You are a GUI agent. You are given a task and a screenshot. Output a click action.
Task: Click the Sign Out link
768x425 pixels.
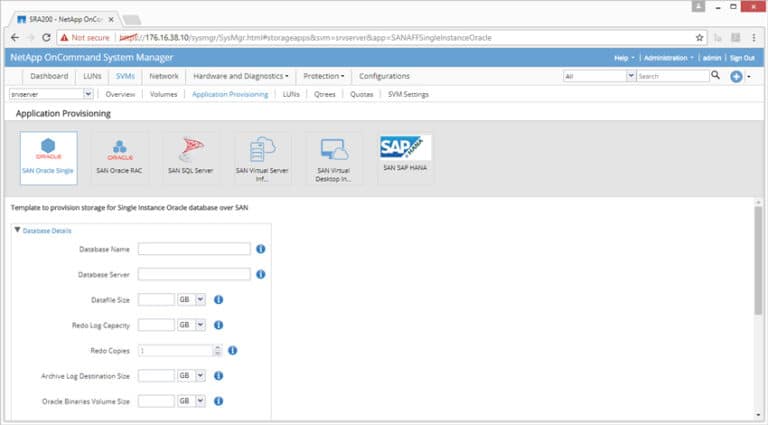click(x=742, y=58)
